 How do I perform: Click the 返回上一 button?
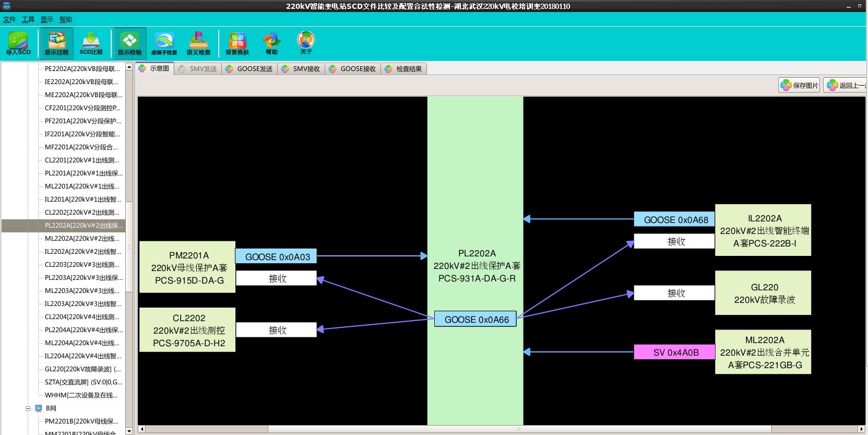846,85
